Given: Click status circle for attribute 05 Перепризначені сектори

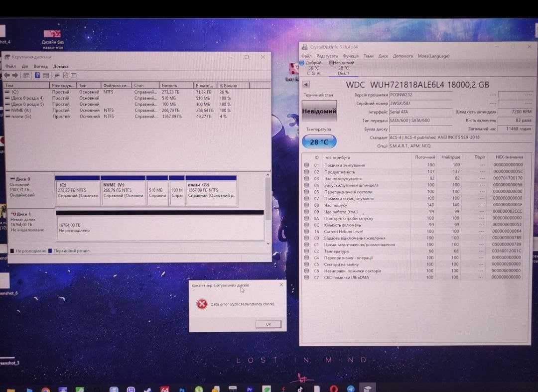Looking at the screenshot, I should click(x=306, y=192).
